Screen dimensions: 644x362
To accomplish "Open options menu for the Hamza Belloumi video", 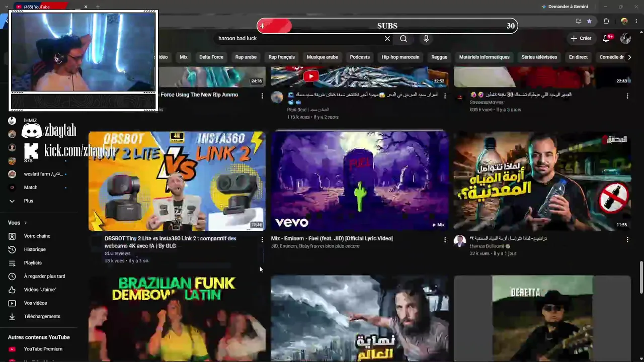I will pyautogui.click(x=627, y=240).
